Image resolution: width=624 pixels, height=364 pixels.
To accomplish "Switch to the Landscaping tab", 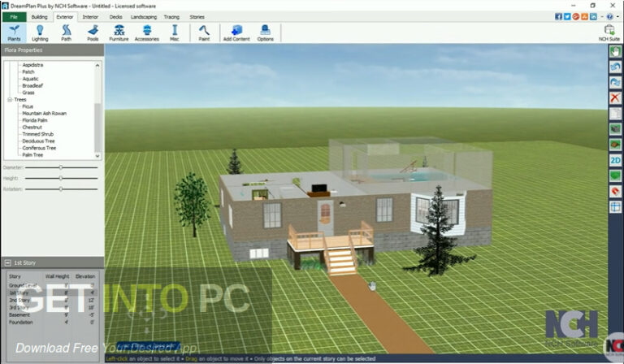I will click(x=144, y=17).
